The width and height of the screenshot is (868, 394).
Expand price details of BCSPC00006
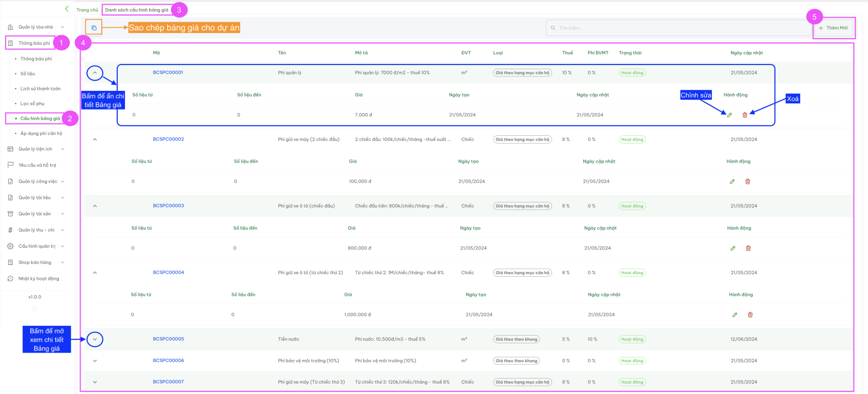(x=95, y=361)
